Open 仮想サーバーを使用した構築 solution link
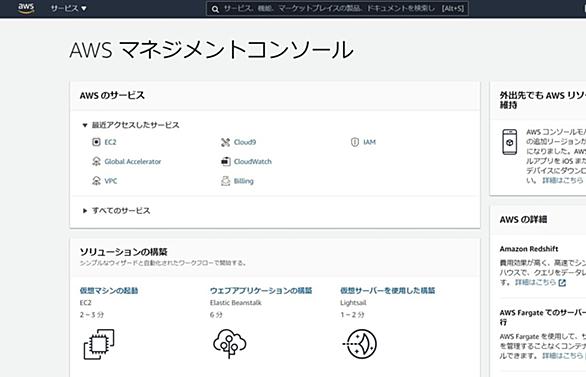586x377 pixels. tap(388, 290)
